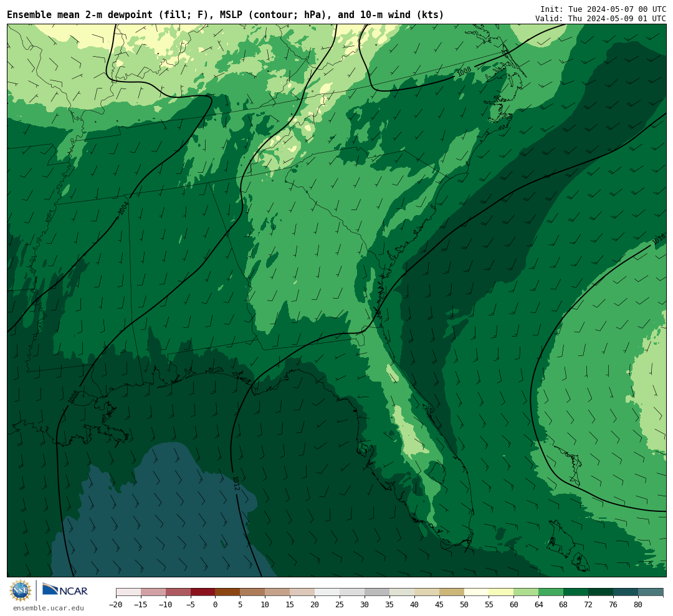
Task: Click the colorbar tick label 0
Action: coord(216,605)
